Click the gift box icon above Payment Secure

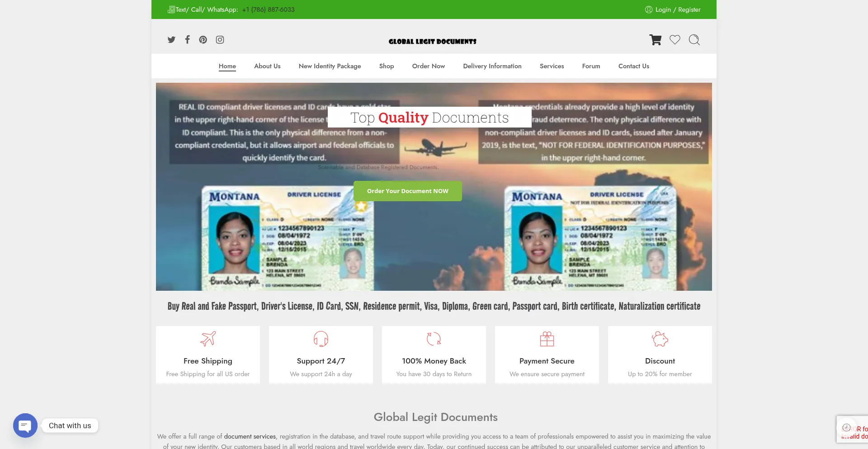[x=547, y=339]
